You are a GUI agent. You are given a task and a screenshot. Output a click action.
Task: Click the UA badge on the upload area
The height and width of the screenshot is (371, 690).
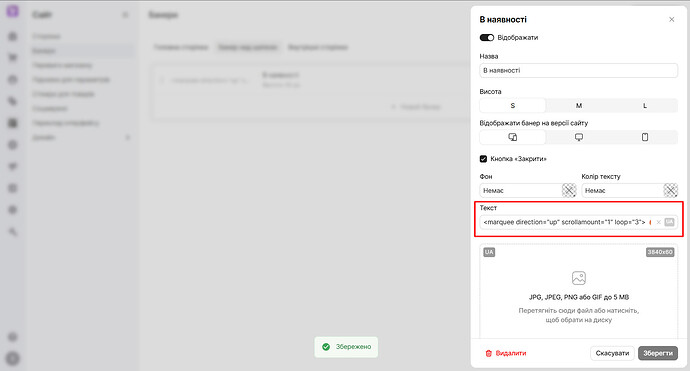(x=489, y=252)
